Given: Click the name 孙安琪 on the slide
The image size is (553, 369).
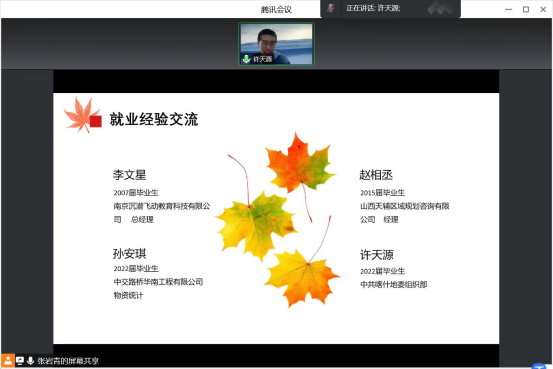Looking at the screenshot, I should [x=129, y=253].
